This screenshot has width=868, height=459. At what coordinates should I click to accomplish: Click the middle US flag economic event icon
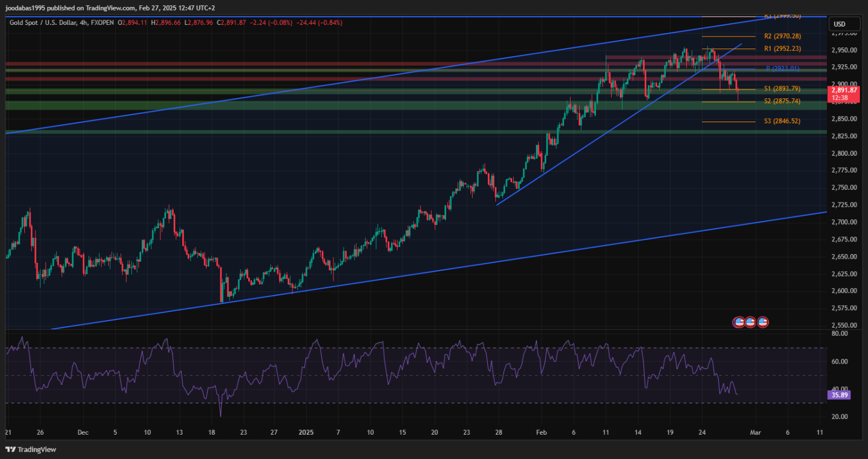[751, 322]
